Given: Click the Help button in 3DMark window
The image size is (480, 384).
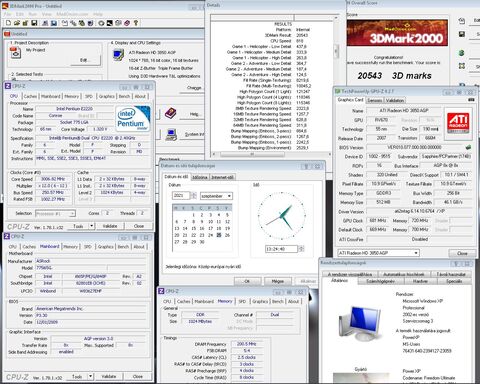Looking at the screenshot, I should click(194, 114).
